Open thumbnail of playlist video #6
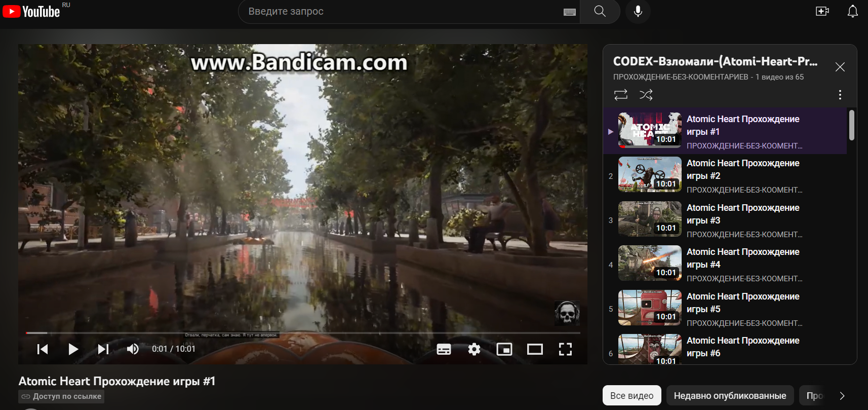 [650, 349]
